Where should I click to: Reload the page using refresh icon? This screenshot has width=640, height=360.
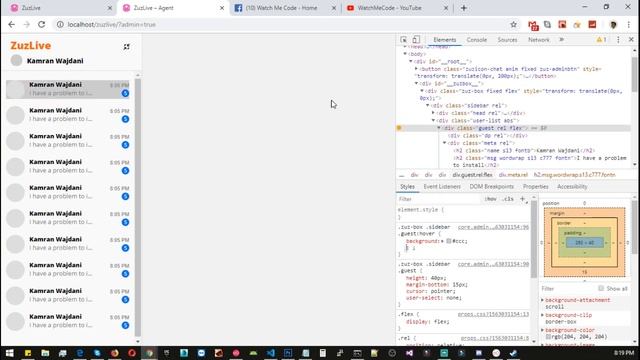42,24
